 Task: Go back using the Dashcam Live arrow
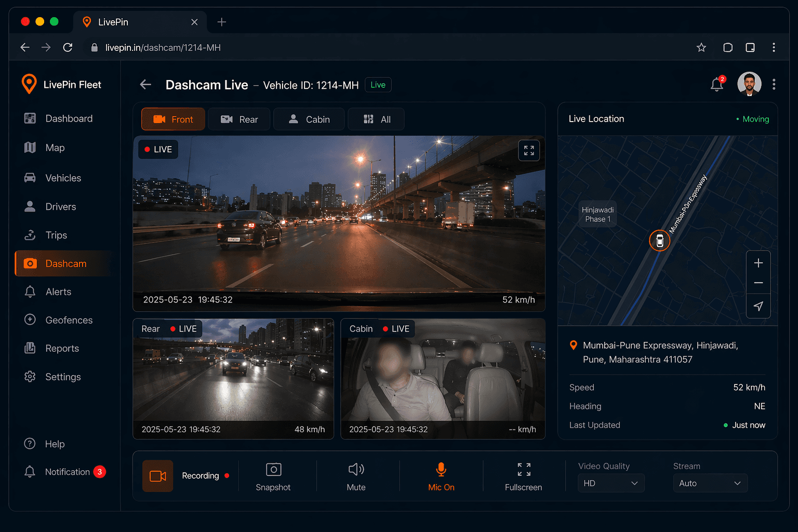tap(145, 85)
